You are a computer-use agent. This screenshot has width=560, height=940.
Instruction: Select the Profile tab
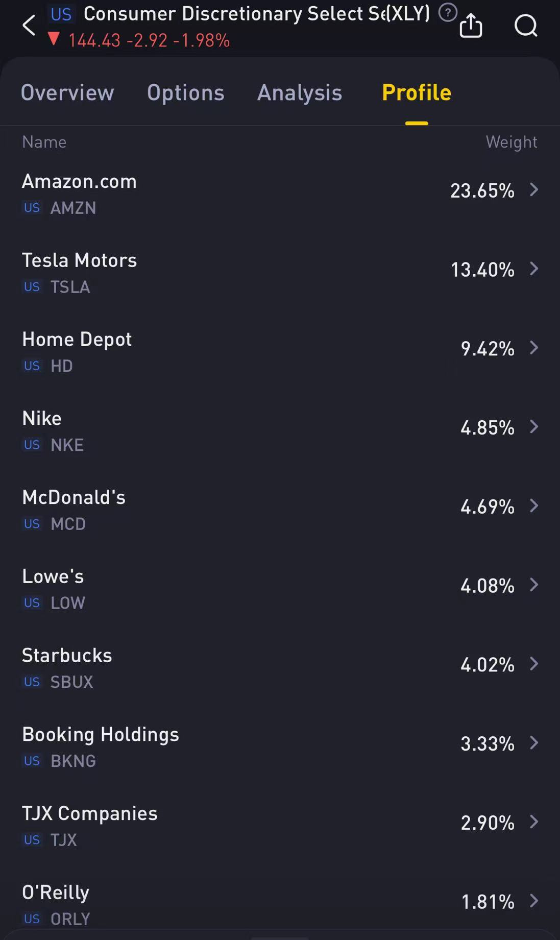pos(417,92)
